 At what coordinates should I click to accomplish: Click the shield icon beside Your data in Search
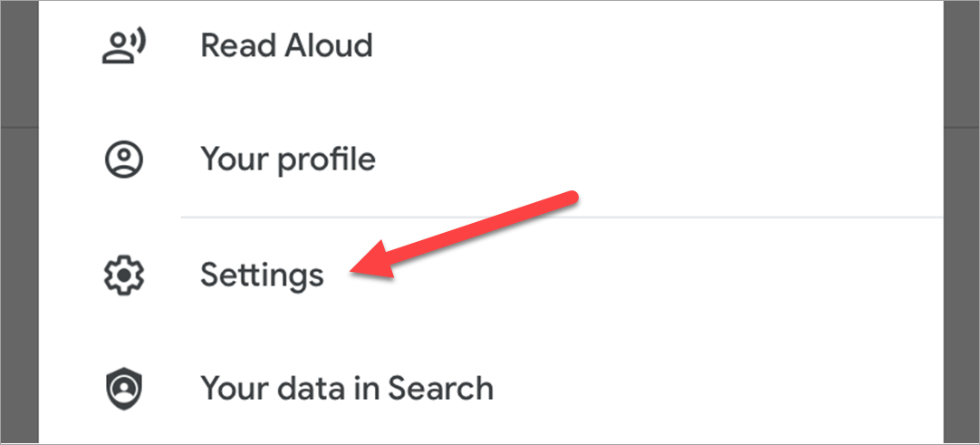(123, 388)
